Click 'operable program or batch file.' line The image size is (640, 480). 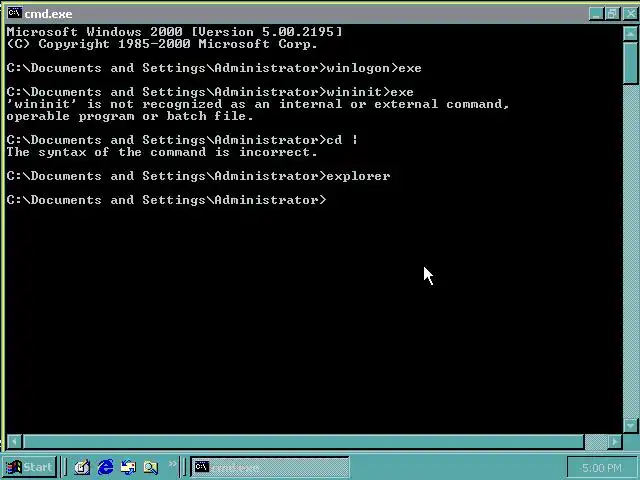130,116
